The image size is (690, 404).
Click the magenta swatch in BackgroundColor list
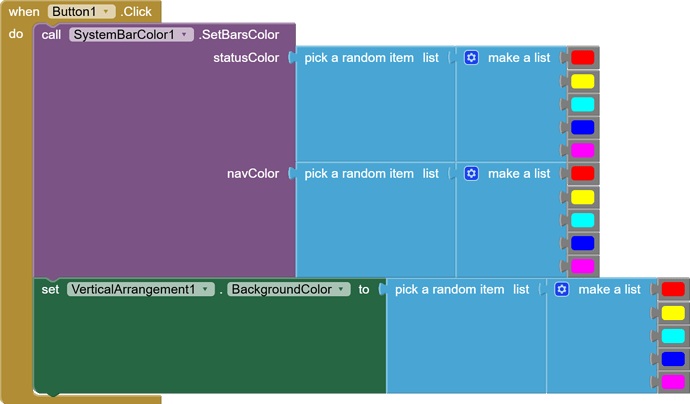pyautogui.click(x=673, y=382)
